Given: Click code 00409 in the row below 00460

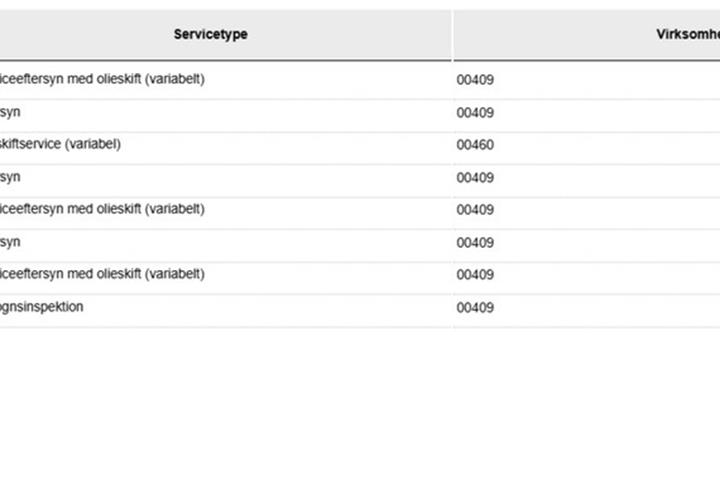Looking at the screenshot, I should tap(475, 177).
